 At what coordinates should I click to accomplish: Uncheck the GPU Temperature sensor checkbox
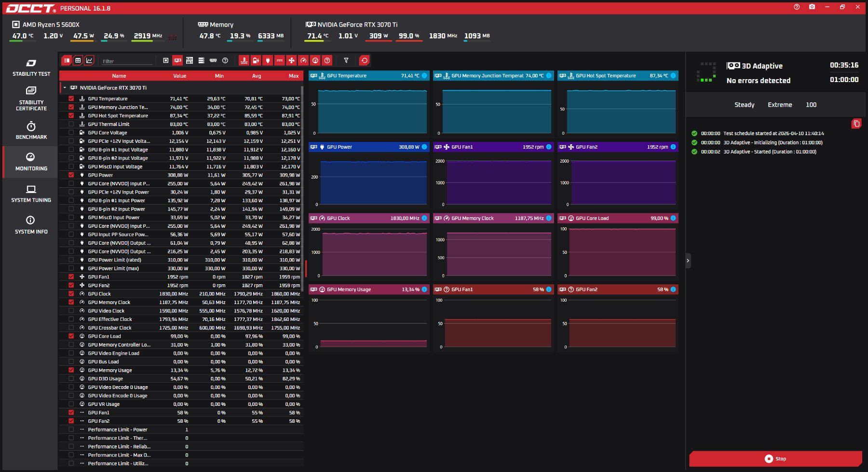pos(71,98)
